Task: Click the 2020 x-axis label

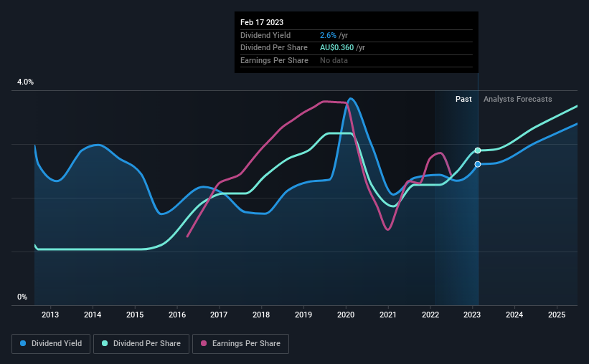Action: 346,315
